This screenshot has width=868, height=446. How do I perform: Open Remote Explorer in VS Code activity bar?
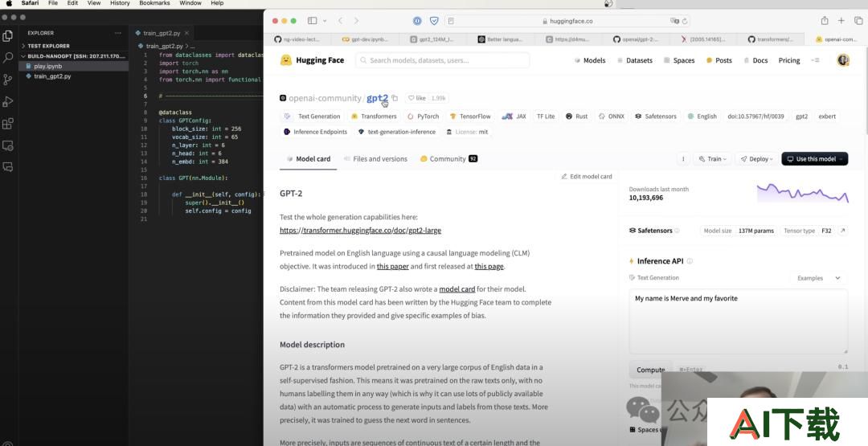(x=8, y=145)
